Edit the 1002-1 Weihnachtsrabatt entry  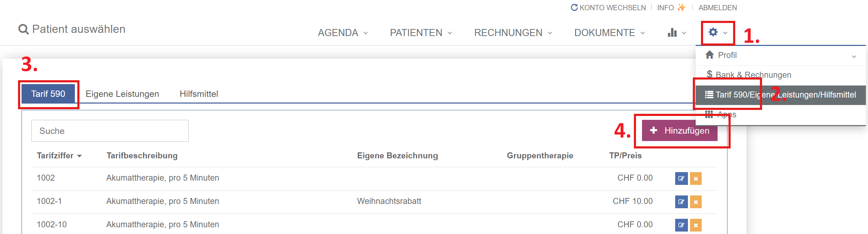click(681, 202)
